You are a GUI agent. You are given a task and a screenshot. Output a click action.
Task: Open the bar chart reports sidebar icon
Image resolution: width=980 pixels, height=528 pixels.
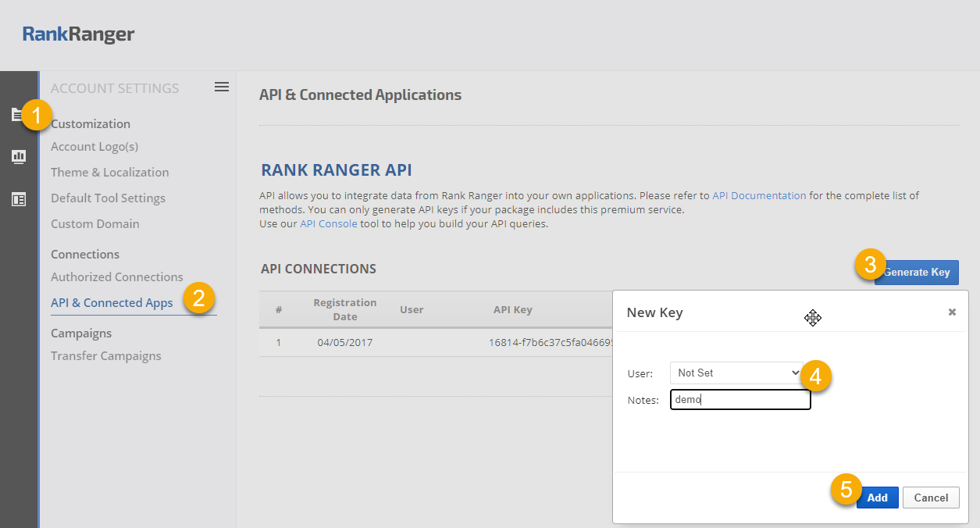pyautogui.click(x=19, y=157)
